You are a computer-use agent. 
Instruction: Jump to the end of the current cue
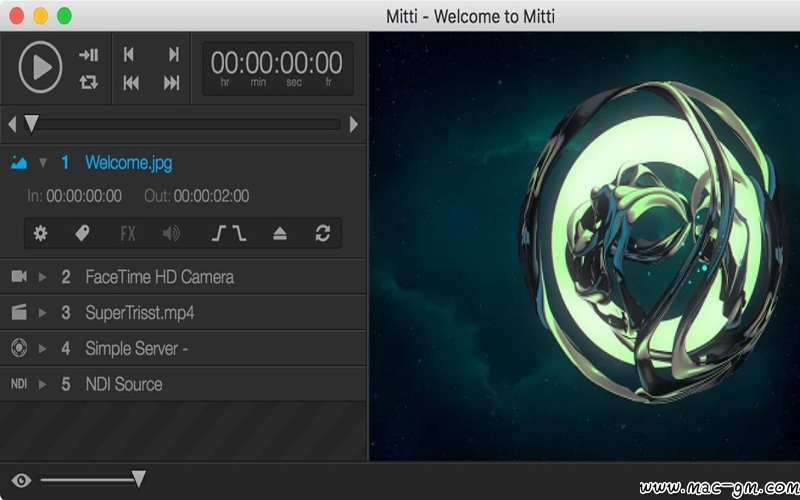click(x=174, y=55)
